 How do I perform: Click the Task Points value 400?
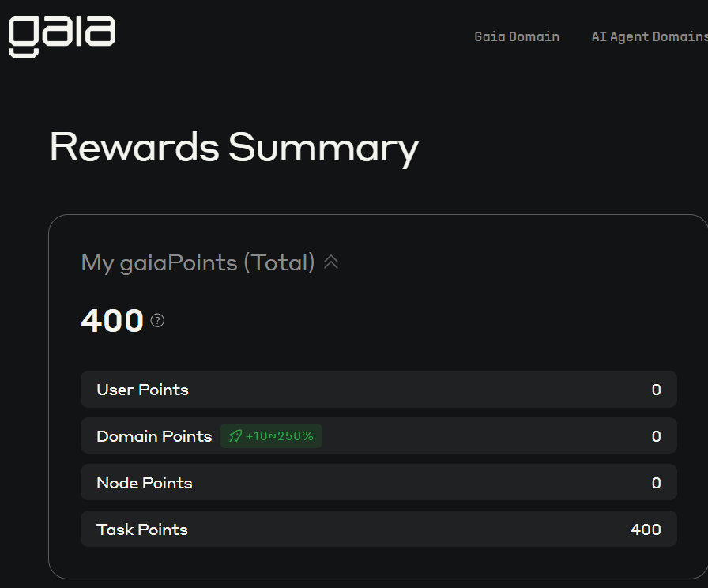point(646,530)
